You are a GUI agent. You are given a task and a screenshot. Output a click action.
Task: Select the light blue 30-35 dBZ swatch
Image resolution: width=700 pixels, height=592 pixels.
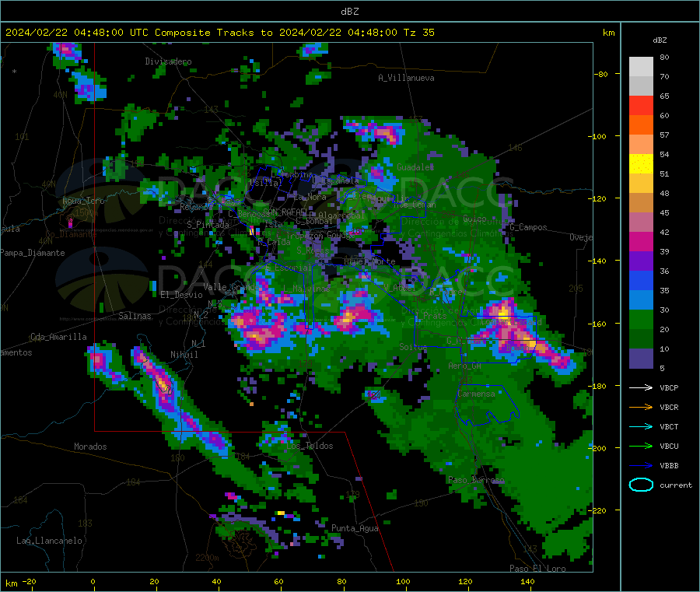pyautogui.click(x=641, y=300)
